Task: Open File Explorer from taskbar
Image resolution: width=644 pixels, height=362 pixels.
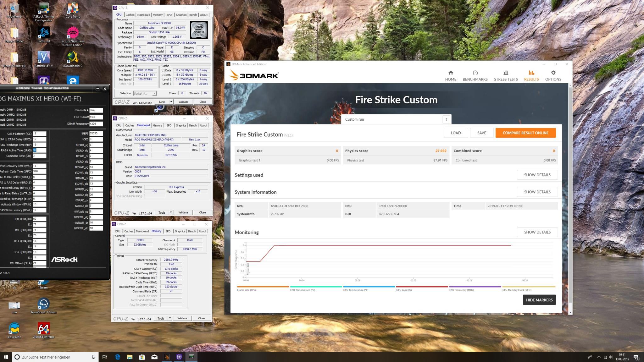Action: (130, 357)
